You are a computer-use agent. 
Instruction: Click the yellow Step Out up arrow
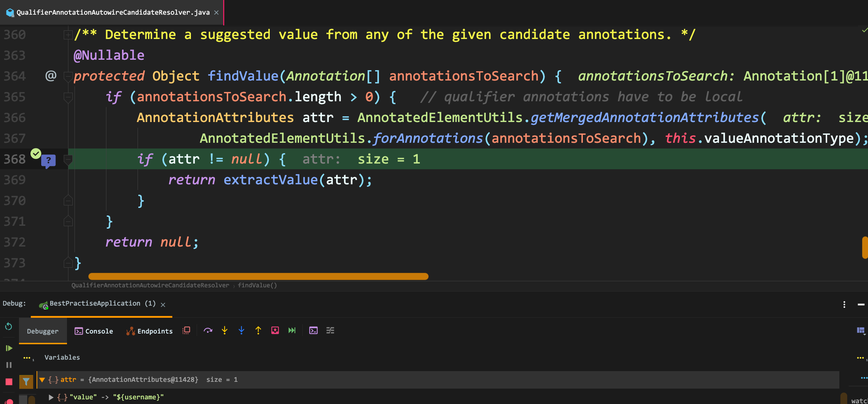coord(258,331)
